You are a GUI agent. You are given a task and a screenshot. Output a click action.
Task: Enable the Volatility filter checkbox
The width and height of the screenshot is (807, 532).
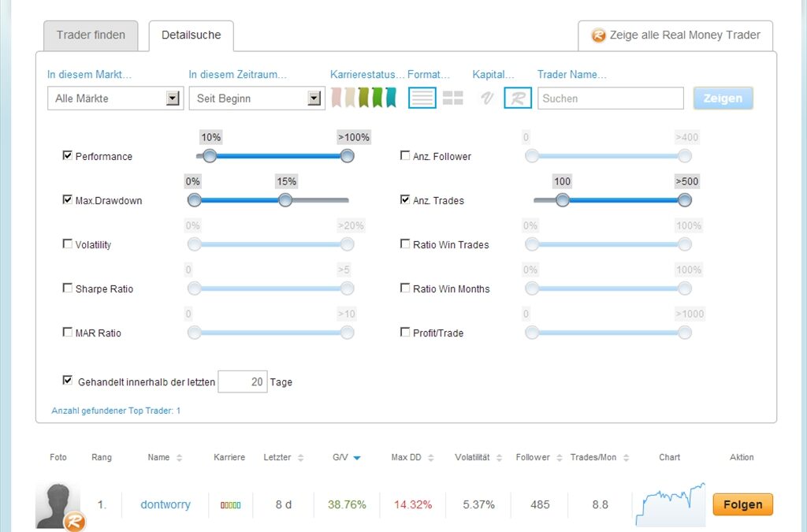click(x=67, y=244)
